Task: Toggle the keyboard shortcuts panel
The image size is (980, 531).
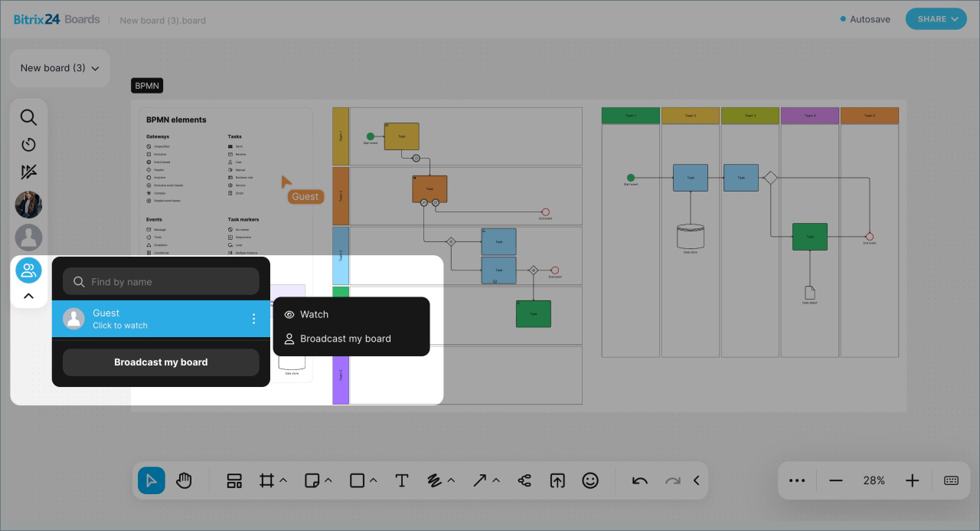Action: tap(951, 480)
